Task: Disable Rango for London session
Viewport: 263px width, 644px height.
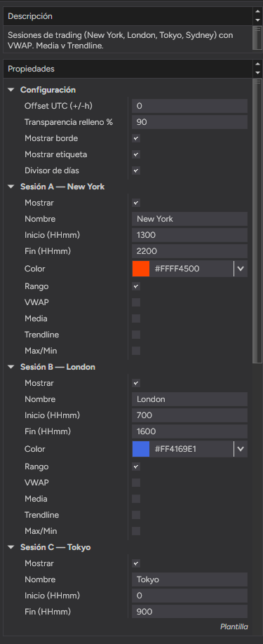Action: pos(136,467)
